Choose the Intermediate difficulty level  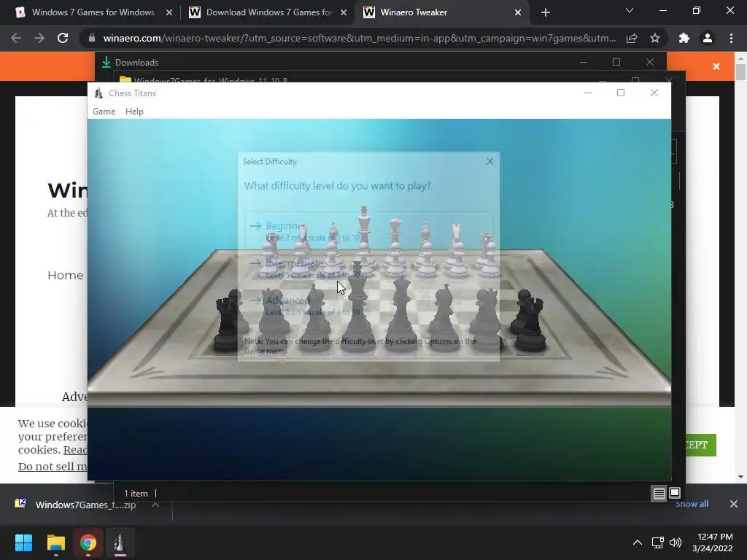click(x=368, y=268)
